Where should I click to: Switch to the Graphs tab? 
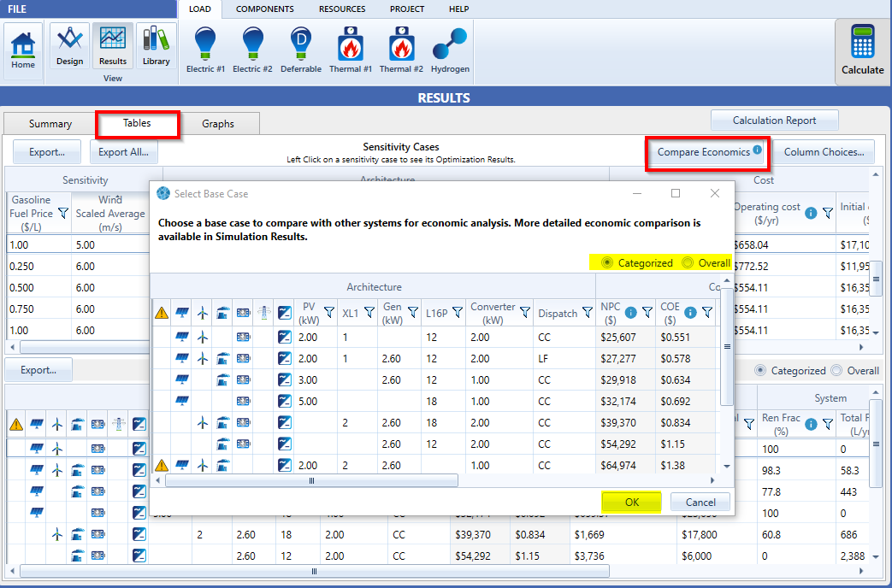218,124
